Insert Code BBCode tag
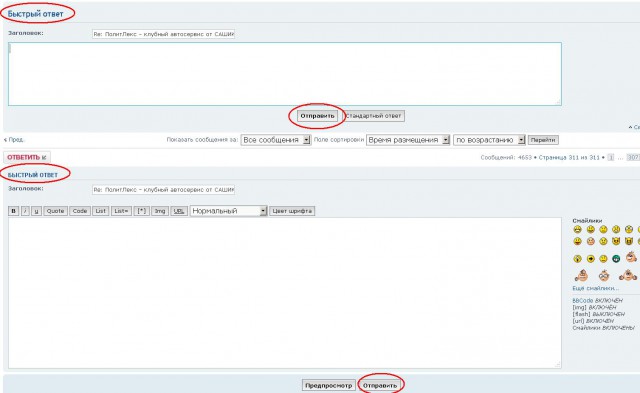 click(x=80, y=211)
